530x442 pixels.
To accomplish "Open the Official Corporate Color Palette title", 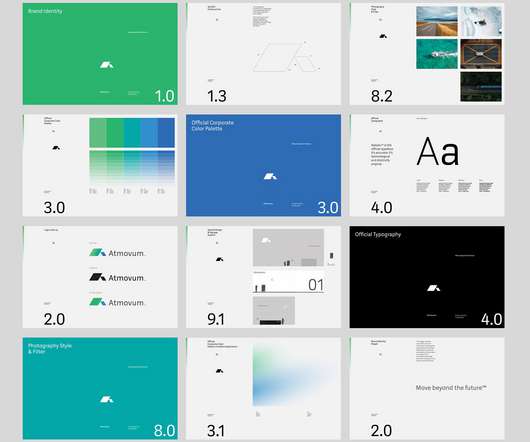I will (213, 125).
